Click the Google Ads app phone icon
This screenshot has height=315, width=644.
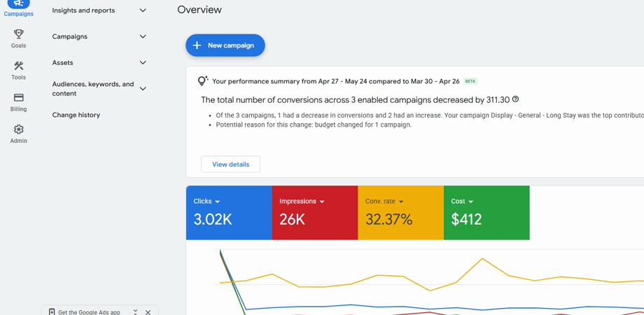[x=52, y=312]
